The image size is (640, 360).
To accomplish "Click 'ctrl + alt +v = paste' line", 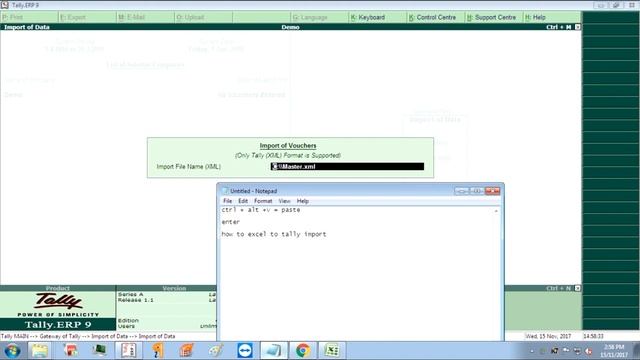I will [x=261, y=210].
